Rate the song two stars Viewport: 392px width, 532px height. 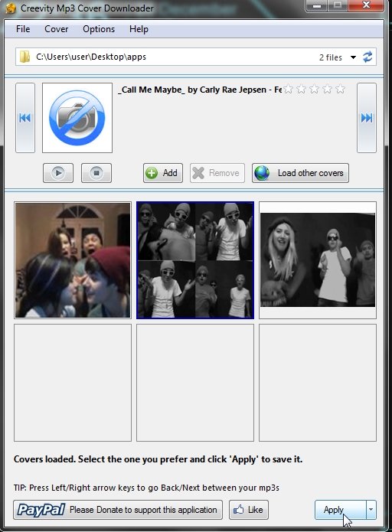tap(302, 90)
